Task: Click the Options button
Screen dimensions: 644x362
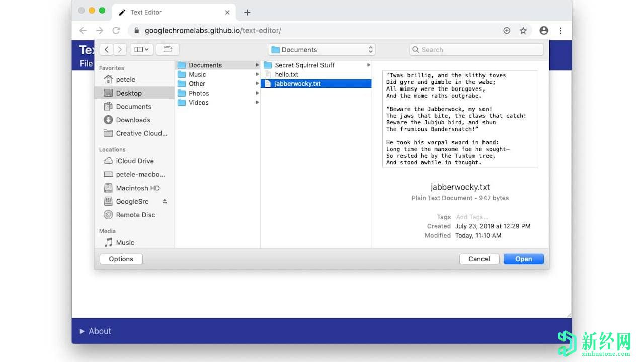Action: tap(121, 259)
